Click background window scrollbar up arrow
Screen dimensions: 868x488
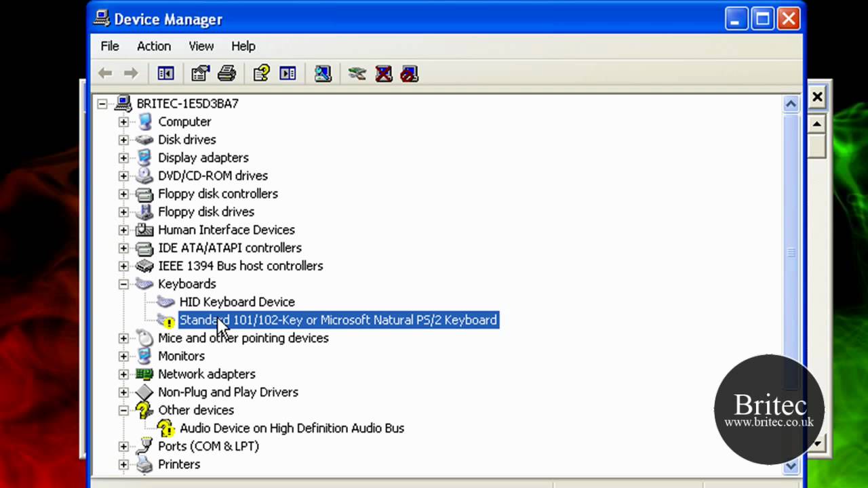pos(817,124)
